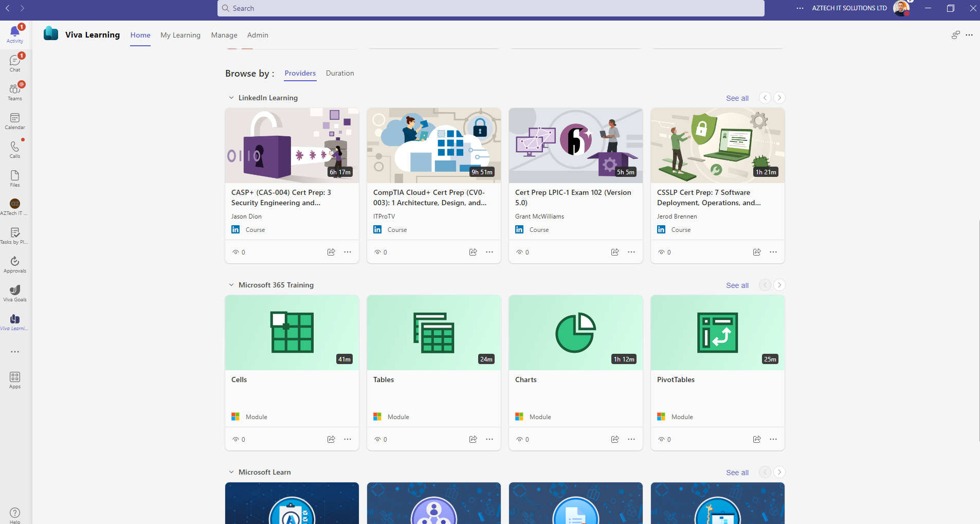
Task: Share the Cells module
Action: (x=331, y=439)
